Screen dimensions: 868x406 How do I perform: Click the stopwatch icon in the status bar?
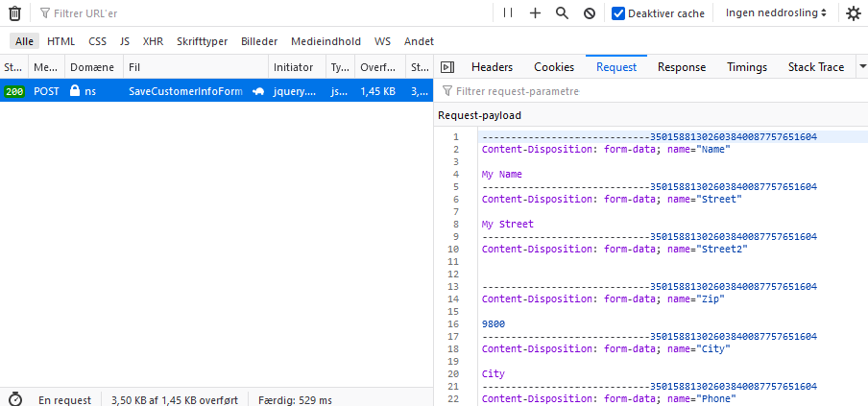click(x=15, y=399)
